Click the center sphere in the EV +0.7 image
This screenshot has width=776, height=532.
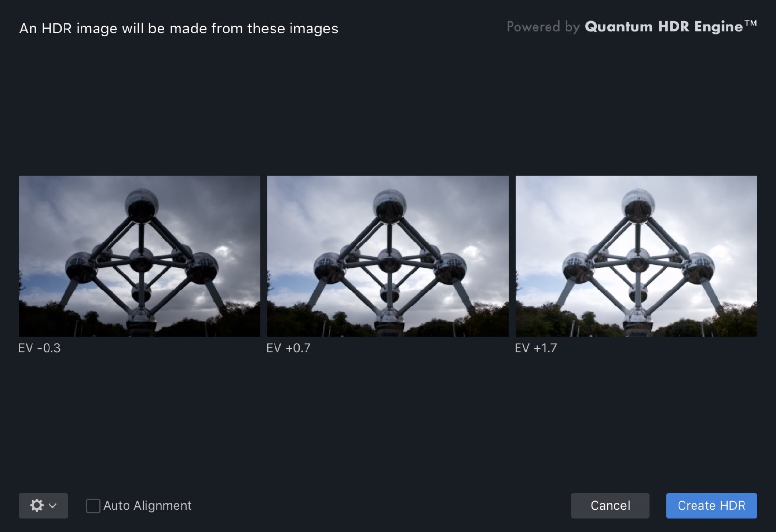coord(390,260)
